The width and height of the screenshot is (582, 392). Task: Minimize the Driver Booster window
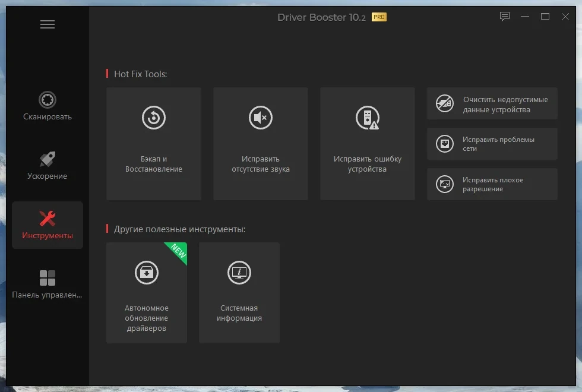coord(525,17)
